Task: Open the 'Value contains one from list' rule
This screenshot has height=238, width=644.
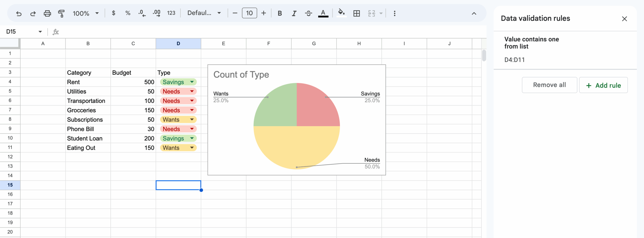Action: pyautogui.click(x=565, y=50)
